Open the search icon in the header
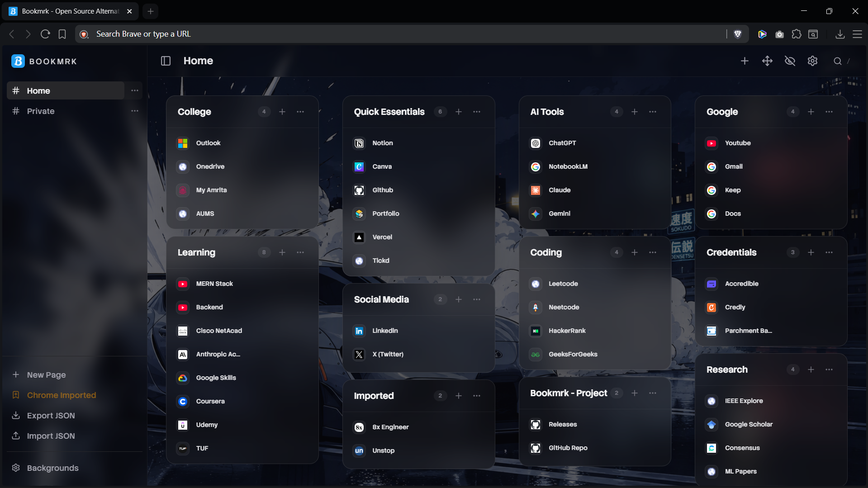 coord(838,61)
